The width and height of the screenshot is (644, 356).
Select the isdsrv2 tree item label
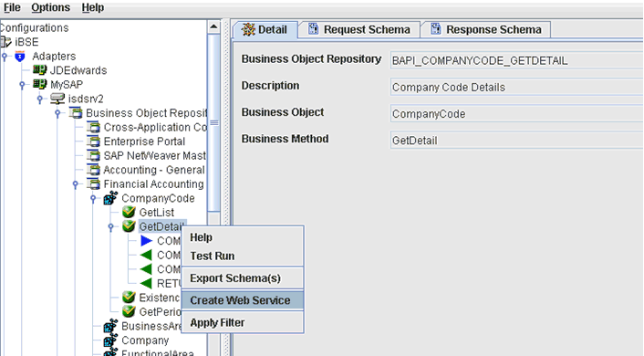click(86, 99)
